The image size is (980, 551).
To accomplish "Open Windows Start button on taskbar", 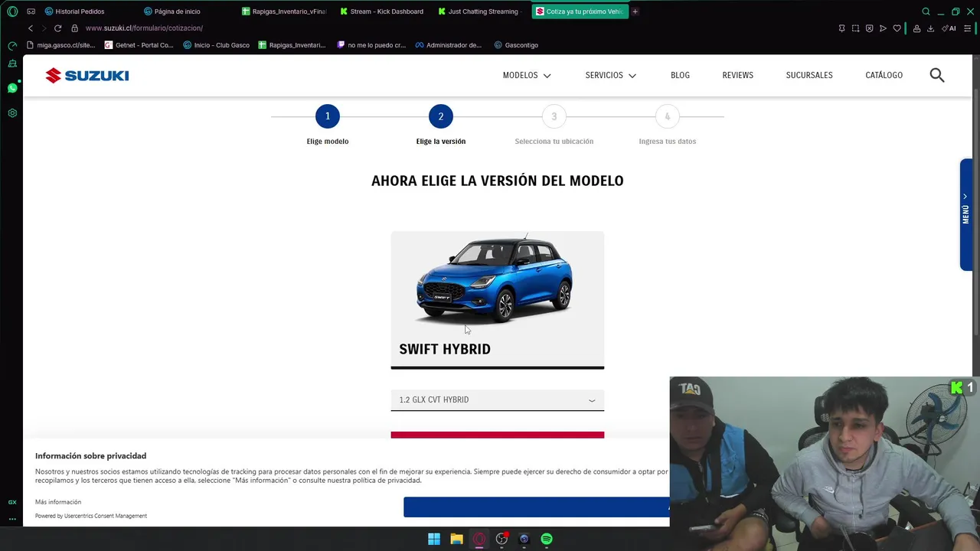I will (x=434, y=539).
